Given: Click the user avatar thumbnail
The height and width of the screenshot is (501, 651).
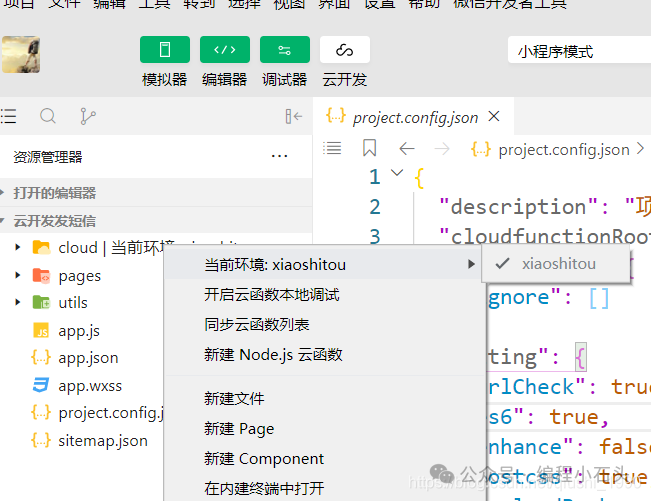Looking at the screenshot, I should tap(21, 54).
